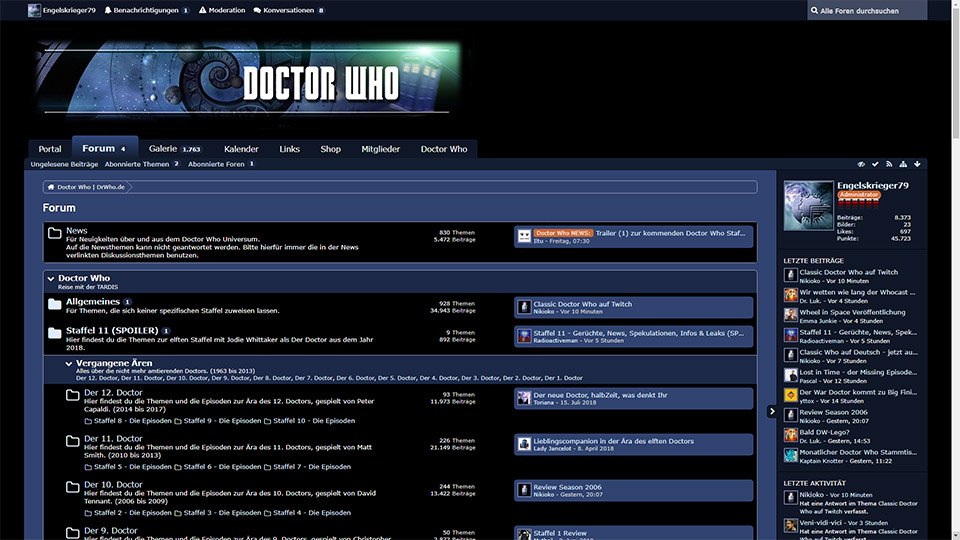Click the Allgemeines folder icon
This screenshot has width=960, height=540.
pyautogui.click(x=54, y=304)
